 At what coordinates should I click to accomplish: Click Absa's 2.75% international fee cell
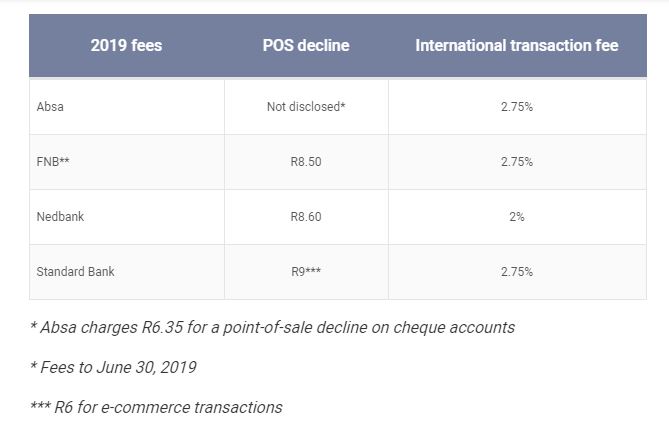tap(517, 106)
